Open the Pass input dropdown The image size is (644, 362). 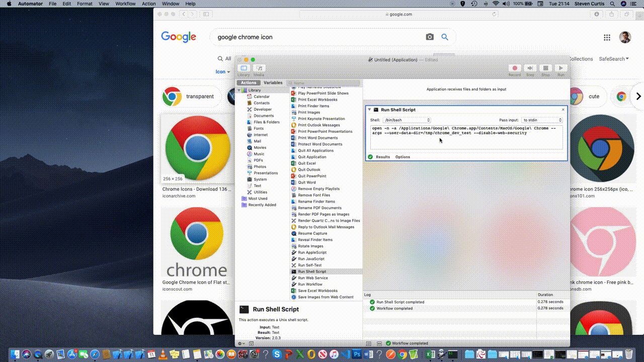tap(542, 120)
